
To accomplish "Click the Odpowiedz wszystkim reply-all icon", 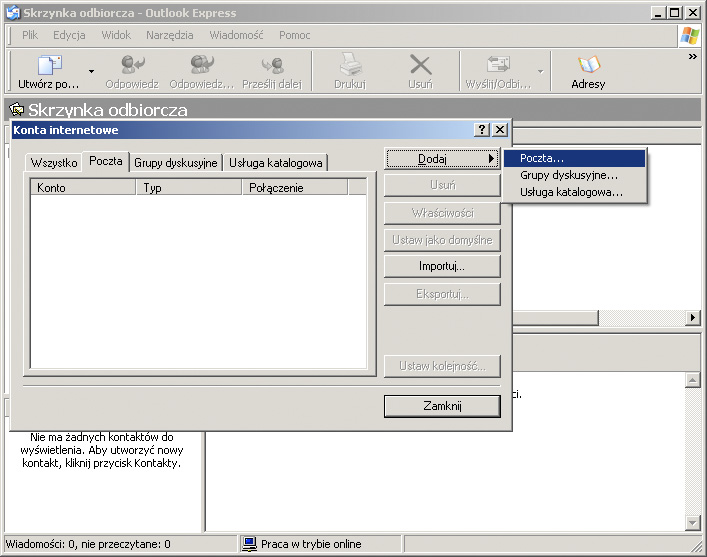I will coord(202,64).
